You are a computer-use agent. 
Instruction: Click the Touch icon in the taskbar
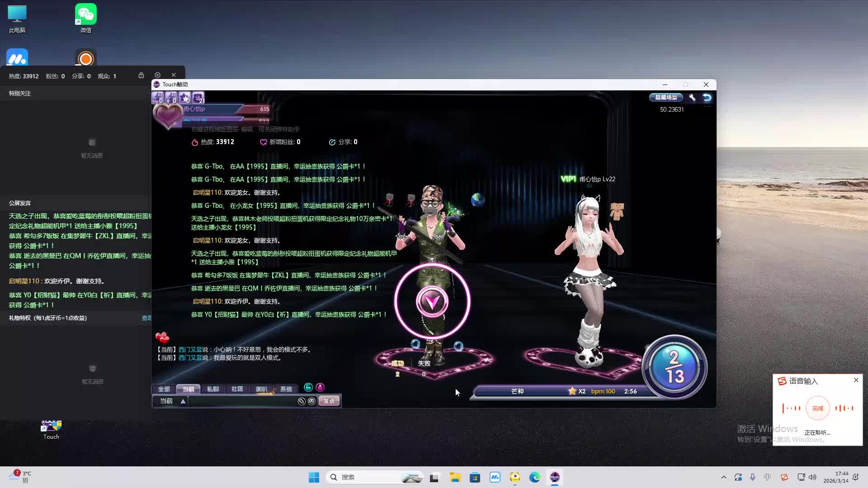click(x=555, y=477)
